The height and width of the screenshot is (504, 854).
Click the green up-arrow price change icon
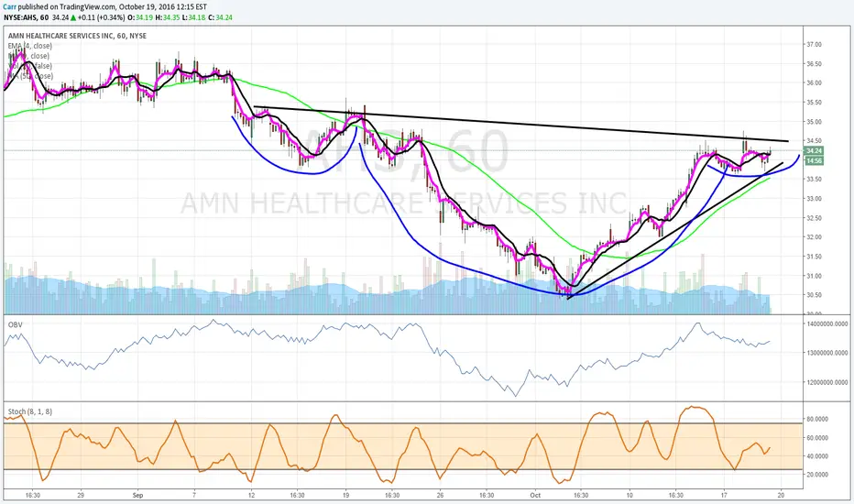click(x=73, y=17)
